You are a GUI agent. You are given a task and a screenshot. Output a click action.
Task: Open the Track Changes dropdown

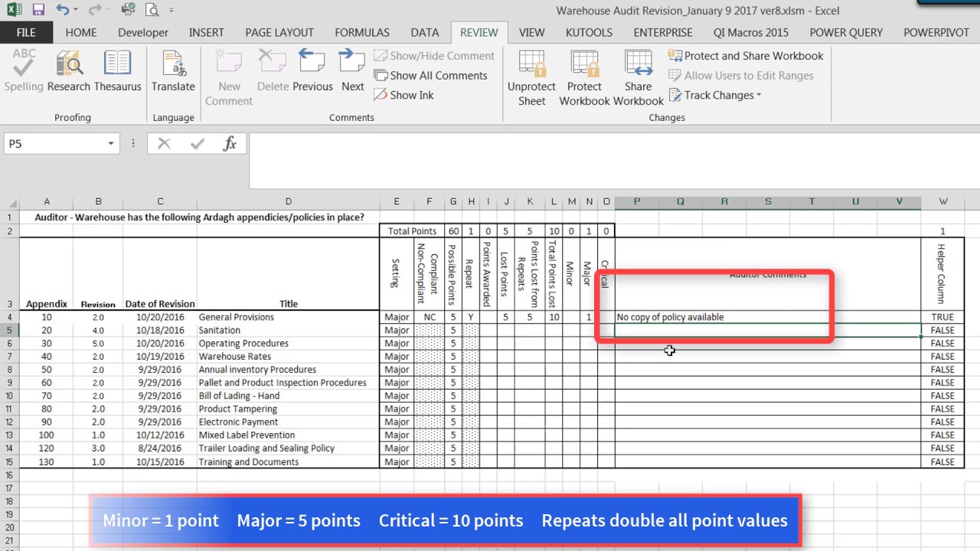point(715,95)
